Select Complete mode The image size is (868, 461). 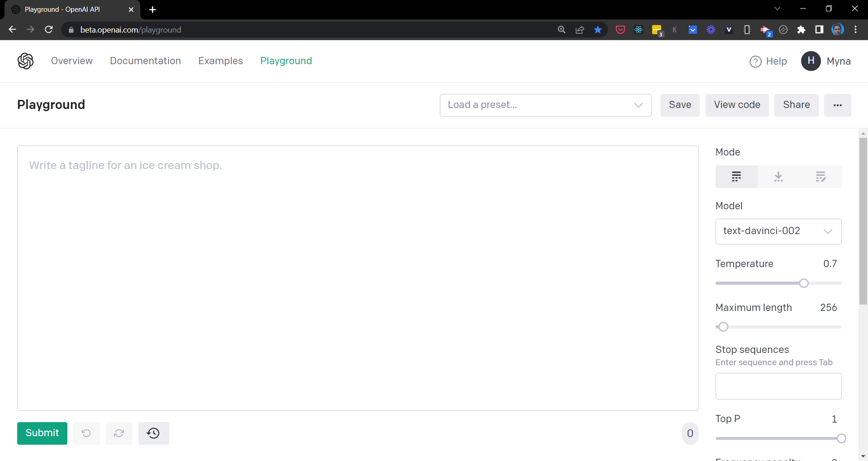point(736,177)
